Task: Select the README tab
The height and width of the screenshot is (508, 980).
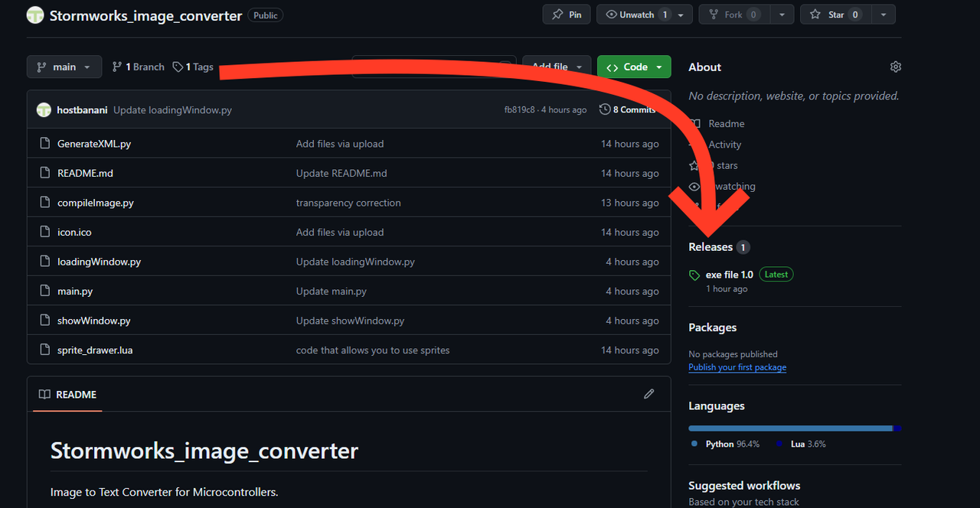Action: (67, 394)
